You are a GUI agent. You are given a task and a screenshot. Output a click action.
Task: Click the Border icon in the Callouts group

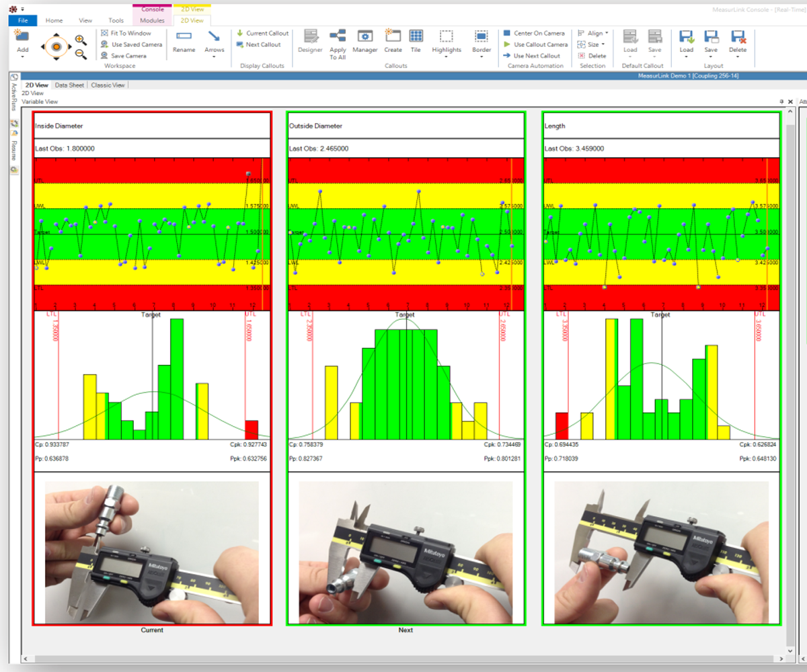coord(481,42)
